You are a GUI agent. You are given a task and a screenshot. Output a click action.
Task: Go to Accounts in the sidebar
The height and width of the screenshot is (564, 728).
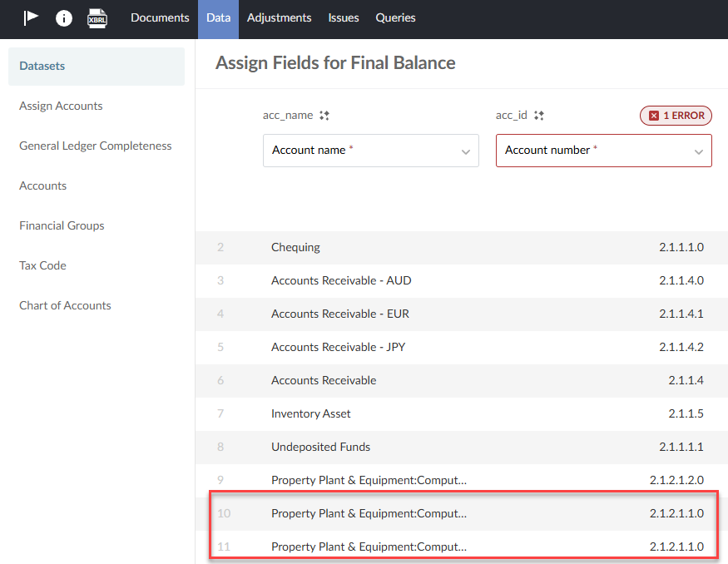(x=42, y=186)
